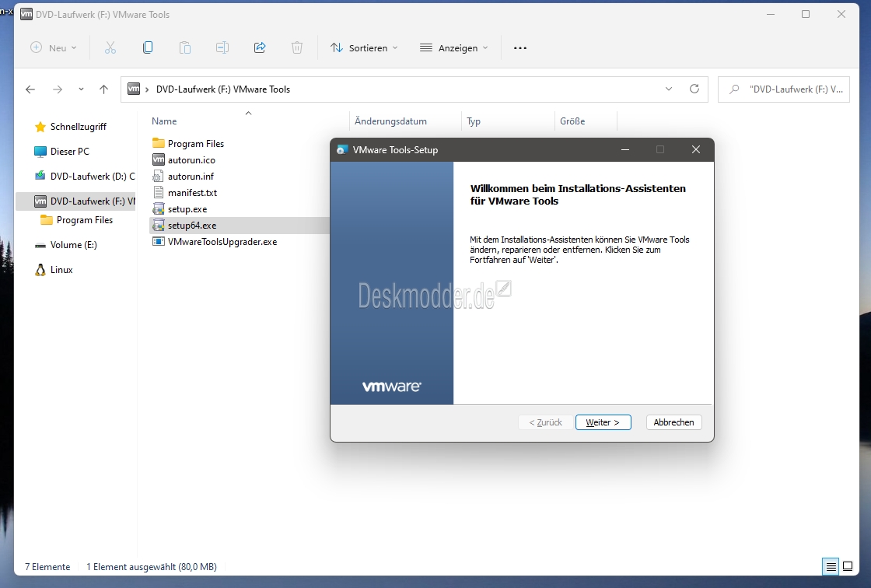Open the Anzeigen dropdown menu
The width and height of the screenshot is (871, 588).
[x=454, y=48]
